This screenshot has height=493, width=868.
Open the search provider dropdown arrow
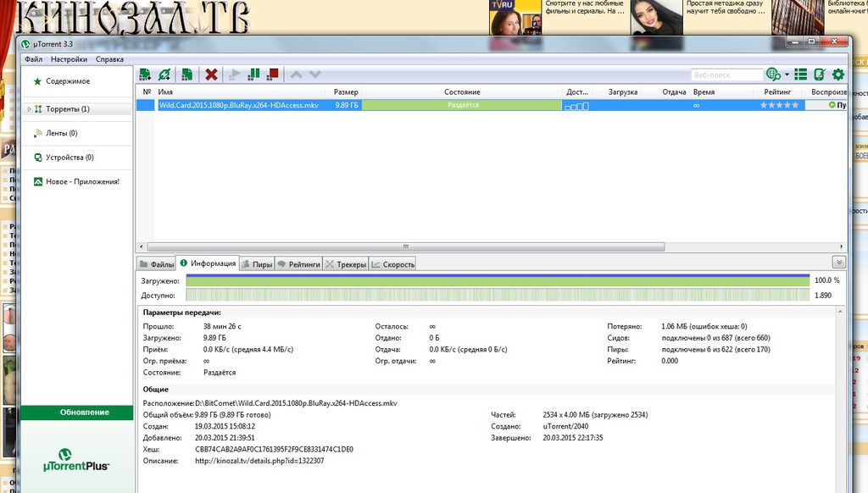click(787, 75)
